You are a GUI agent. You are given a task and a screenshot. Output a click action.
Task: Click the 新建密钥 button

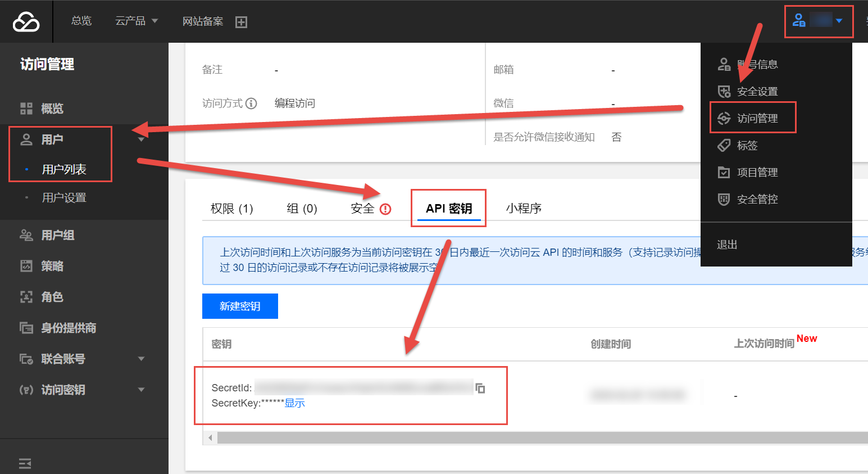240,306
